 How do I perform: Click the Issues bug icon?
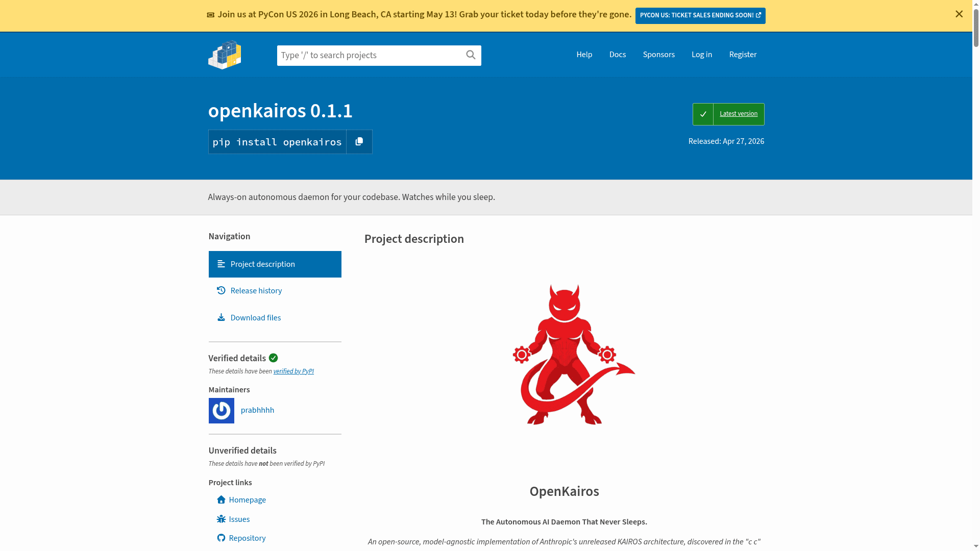click(x=221, y=519)
